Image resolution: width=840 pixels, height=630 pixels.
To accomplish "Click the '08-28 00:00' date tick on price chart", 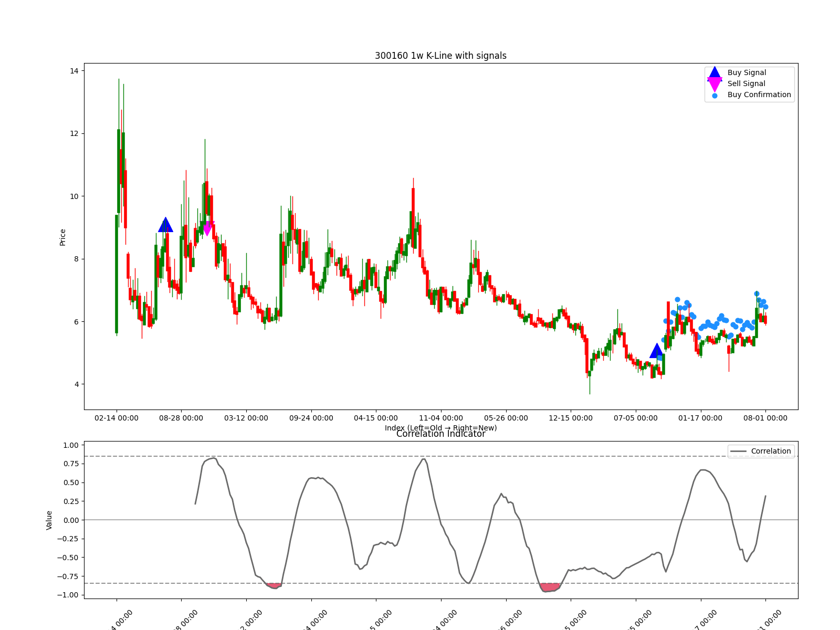I will 181,418.
